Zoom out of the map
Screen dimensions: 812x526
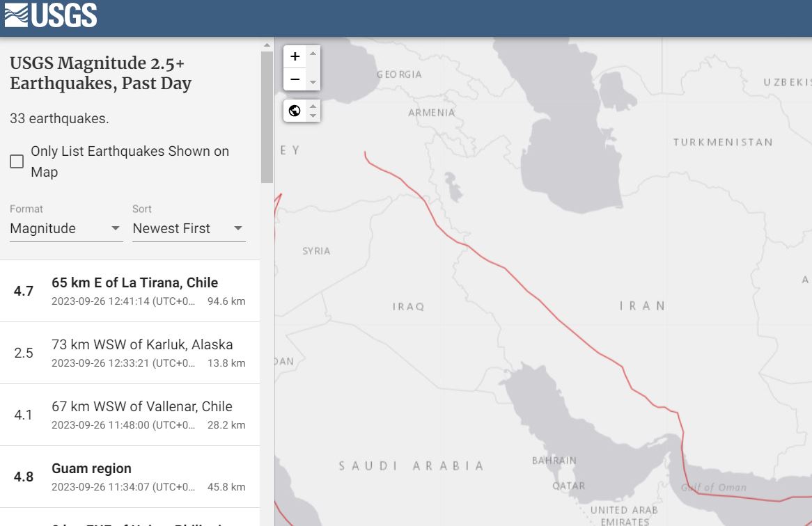click(295, 79)
